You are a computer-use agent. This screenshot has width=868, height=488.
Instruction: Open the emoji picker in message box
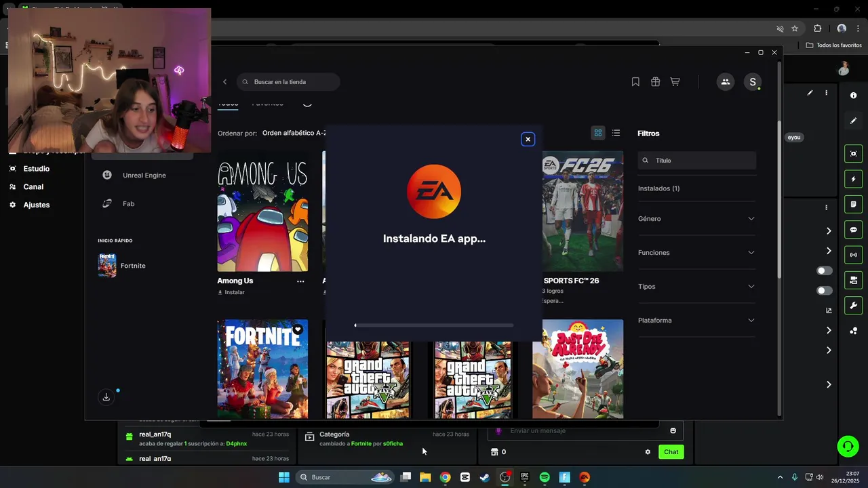click(x=673, y=430)
